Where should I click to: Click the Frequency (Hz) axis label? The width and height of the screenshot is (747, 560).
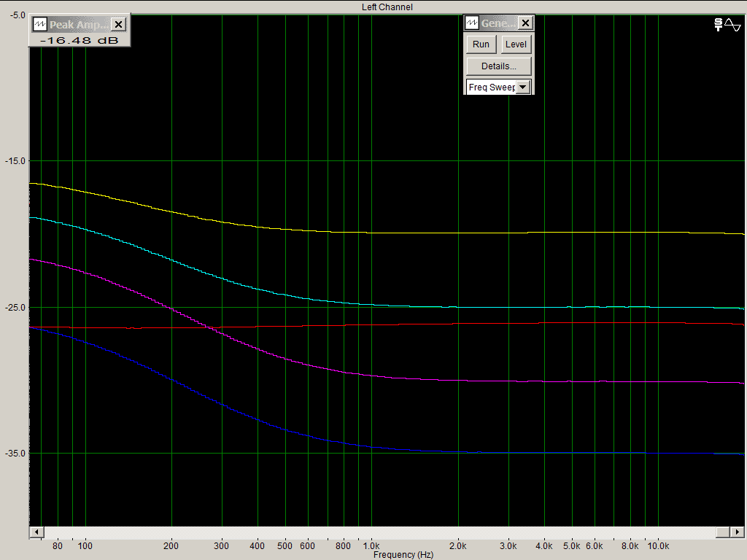point(403,555)
